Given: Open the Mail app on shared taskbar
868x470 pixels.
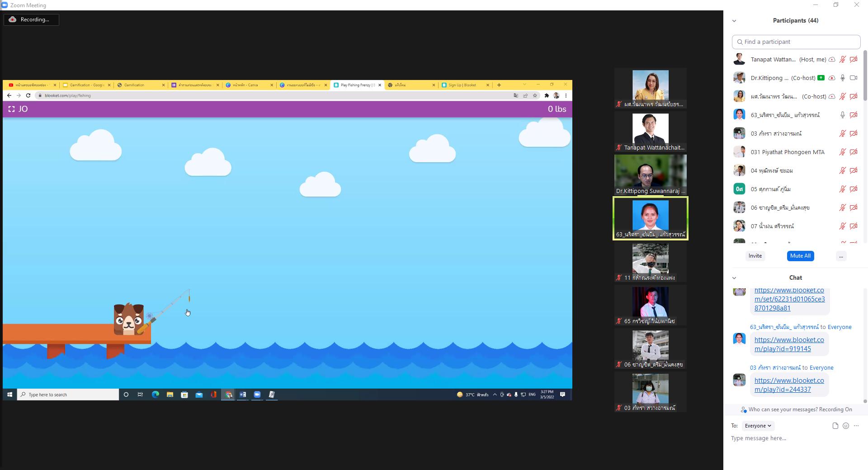Looking at the screenshot, I should 199,395.
